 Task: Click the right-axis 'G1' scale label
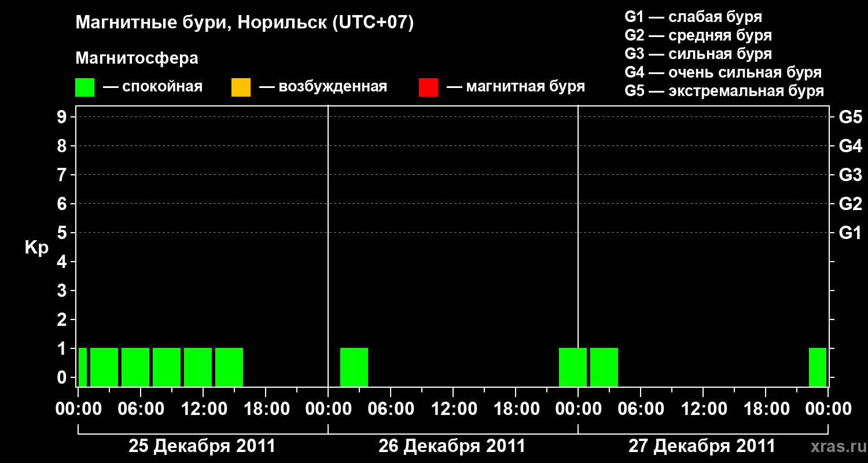[x=851, y=233]
